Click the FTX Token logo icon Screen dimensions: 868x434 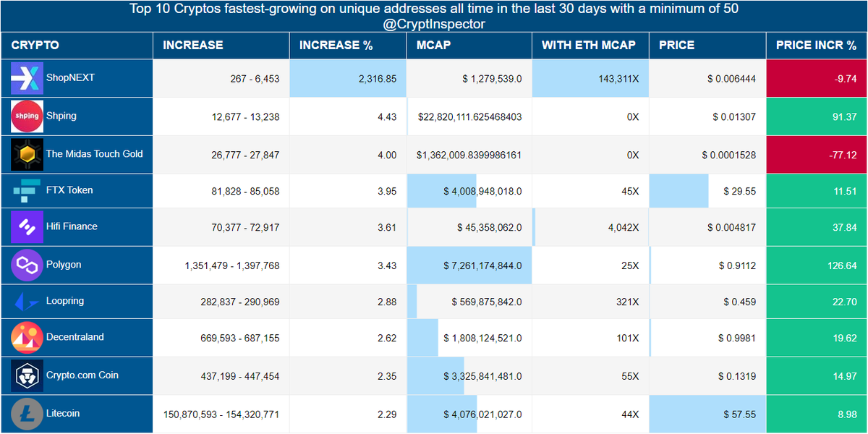27,191
